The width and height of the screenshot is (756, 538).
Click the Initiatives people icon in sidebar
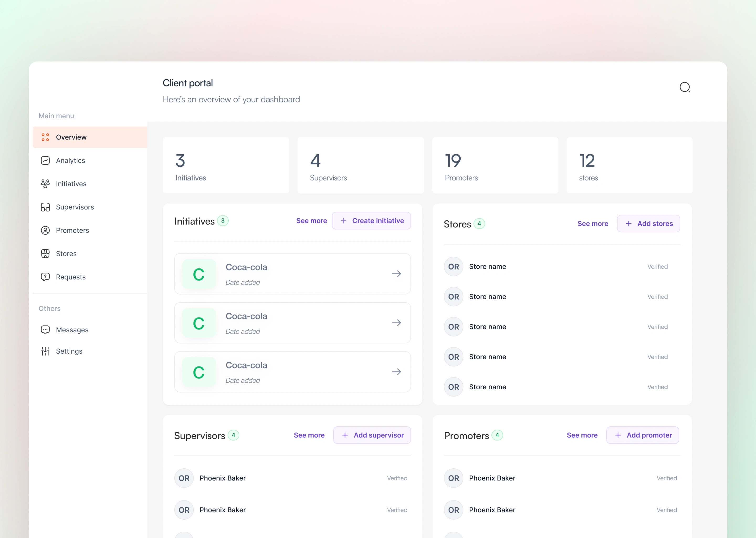pos(45,184)
